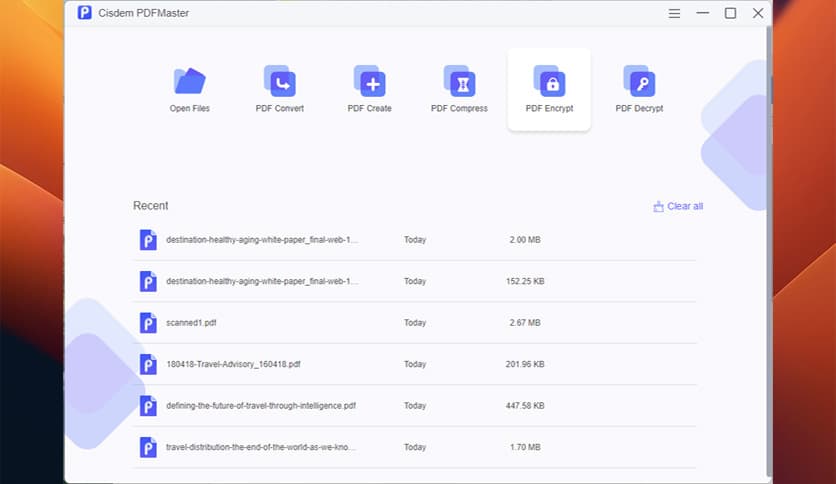Click the PDF icon for travel-distribution file
Viewport: 836px width, 484px height.
[148, 447]
